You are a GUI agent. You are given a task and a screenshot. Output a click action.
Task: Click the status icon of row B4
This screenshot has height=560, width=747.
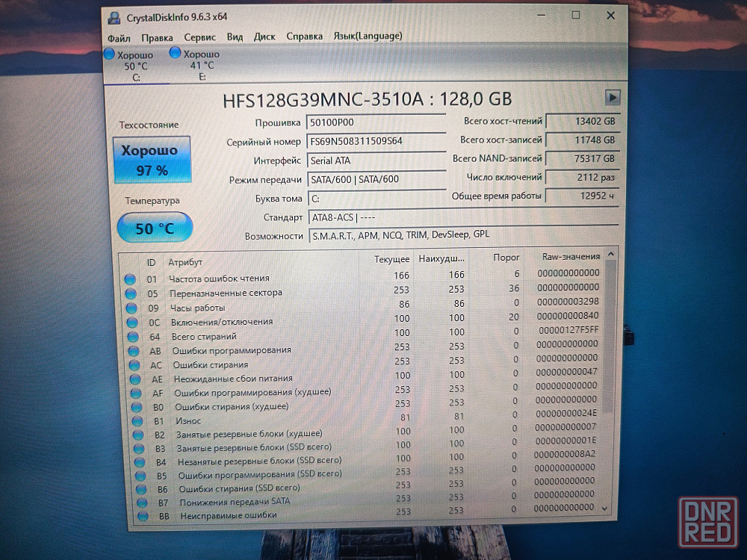tap(140, 462)
